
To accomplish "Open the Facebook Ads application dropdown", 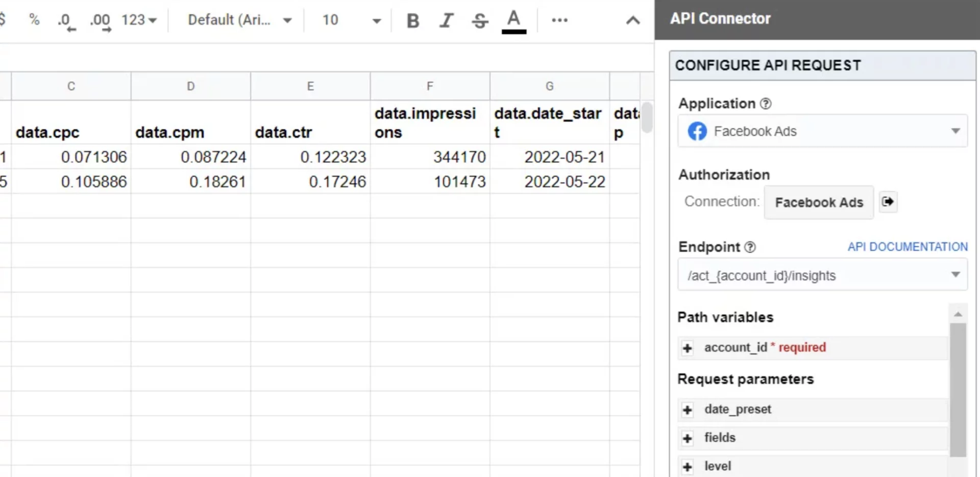I will [x=822, y=131].
